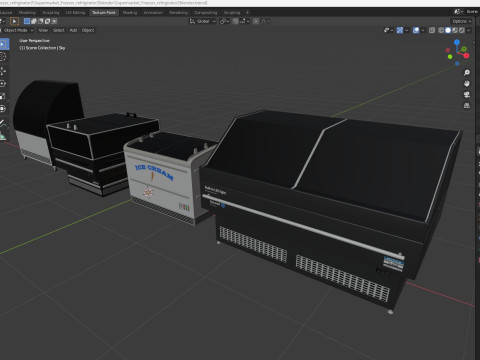Screen dimensions: 480x360
Task: Select the Annotate tool
Action: tap(3, 123)
